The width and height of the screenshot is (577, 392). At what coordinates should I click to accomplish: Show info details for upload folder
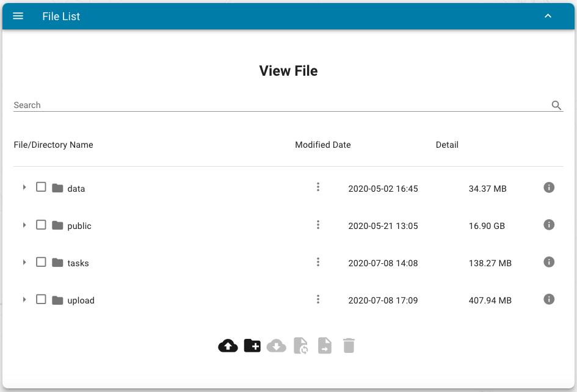(549, 299)
